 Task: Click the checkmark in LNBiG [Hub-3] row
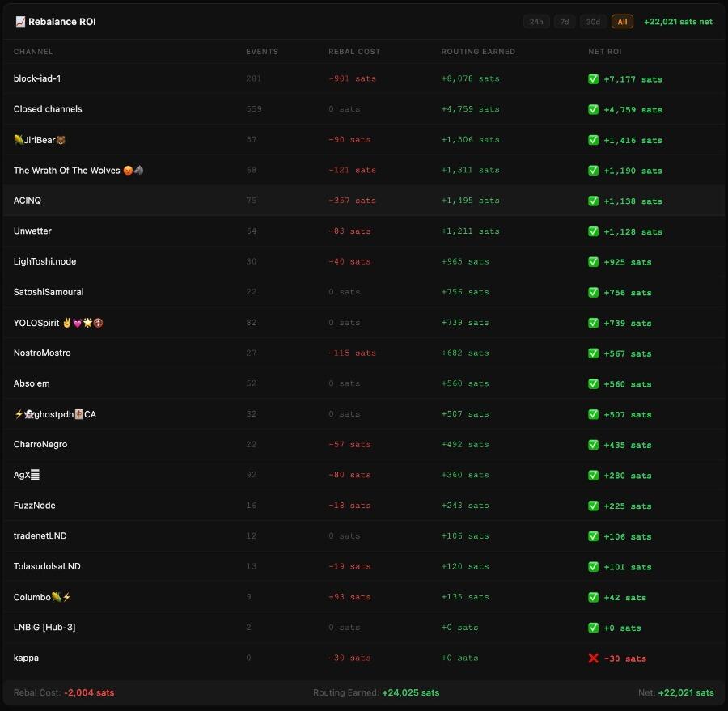593,628
